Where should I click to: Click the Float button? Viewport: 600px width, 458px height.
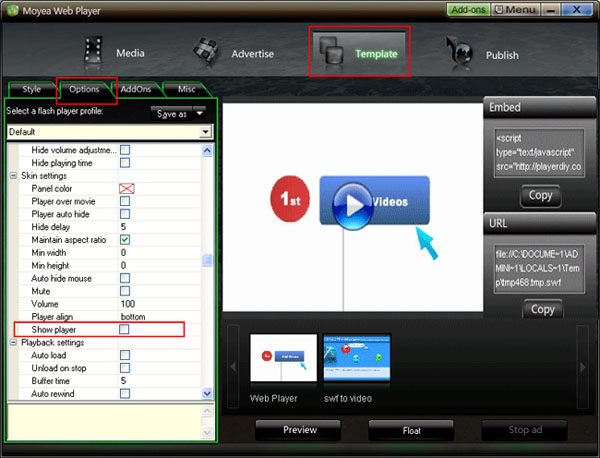(411, 431)
